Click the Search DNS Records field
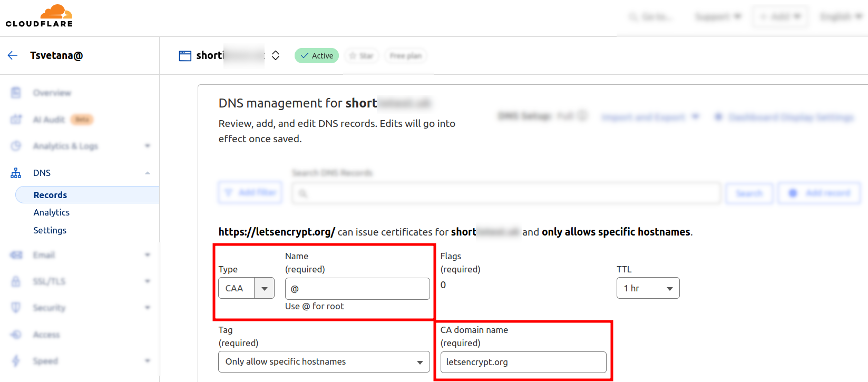 506,193
